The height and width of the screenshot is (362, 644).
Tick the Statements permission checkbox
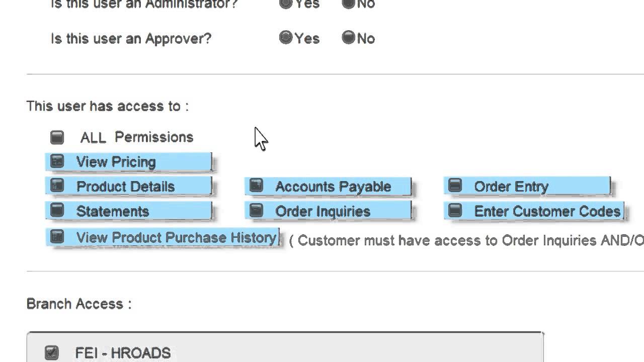[x=57, y=211]
